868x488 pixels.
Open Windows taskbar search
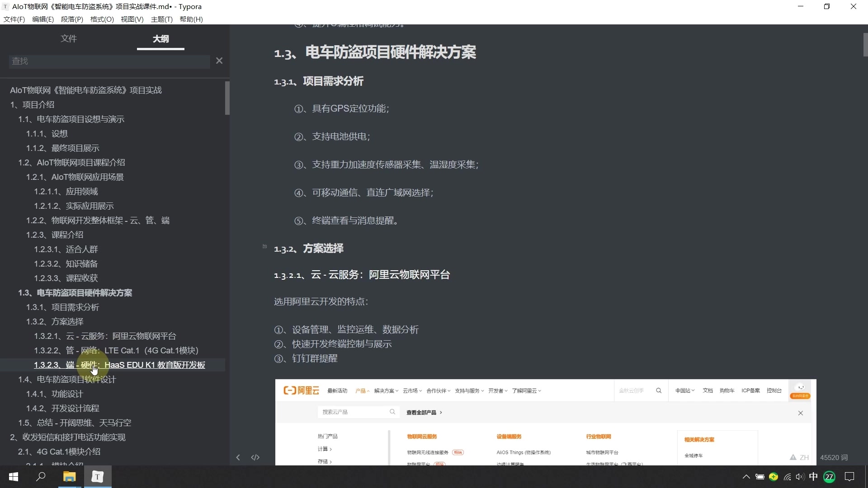click(x=41, y=477)
